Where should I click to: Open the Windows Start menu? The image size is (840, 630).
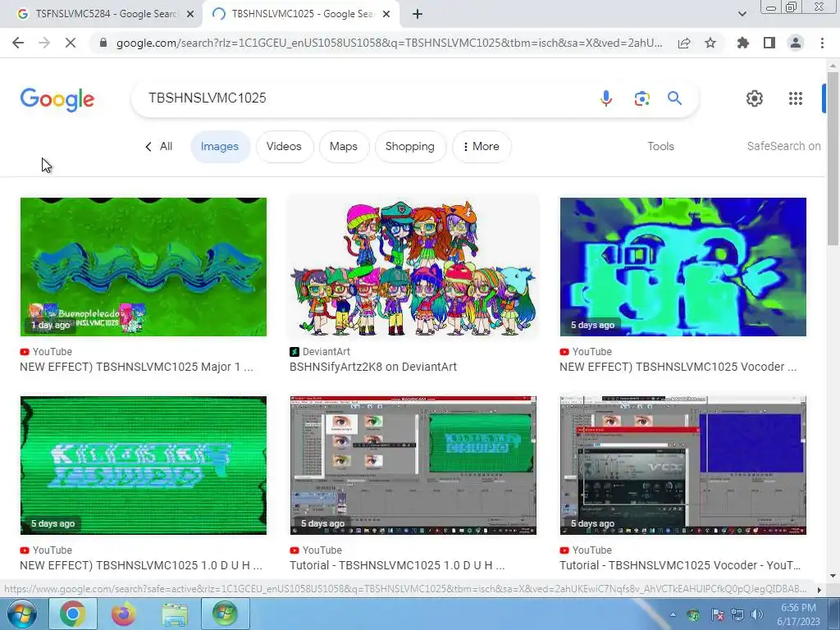point(21,614)
